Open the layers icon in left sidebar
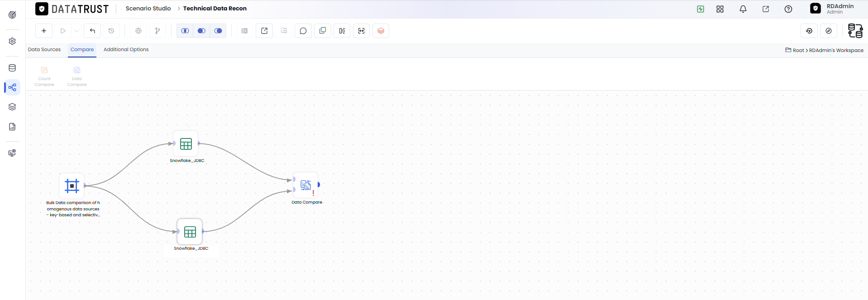The width and height of the screenshot is (868, 300). pos(12,107)
